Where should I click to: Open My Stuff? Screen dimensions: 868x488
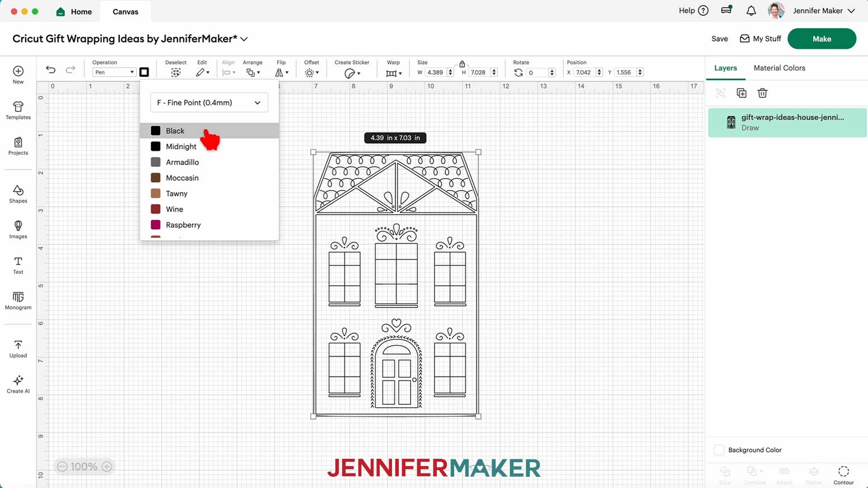pyautogui.click(x=760, y=39)
